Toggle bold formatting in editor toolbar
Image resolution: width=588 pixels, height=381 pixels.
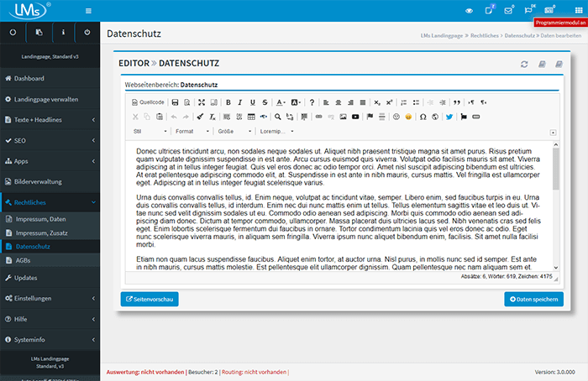228,102
